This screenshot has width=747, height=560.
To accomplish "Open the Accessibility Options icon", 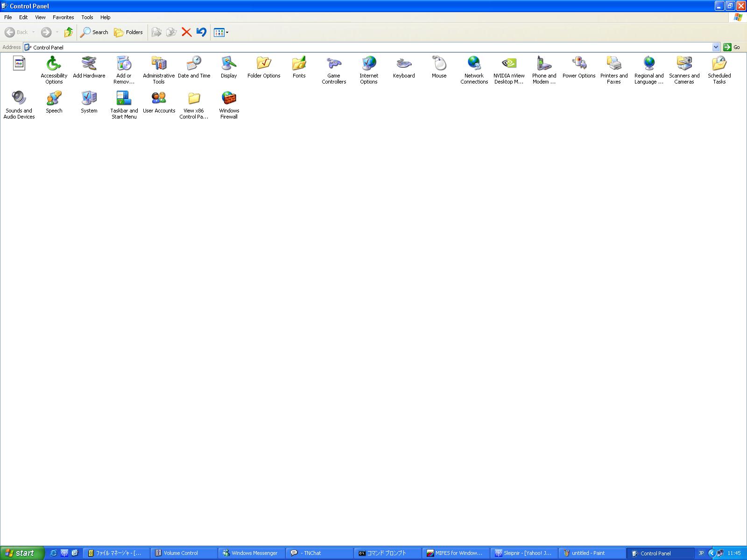I will click(54, 64).
